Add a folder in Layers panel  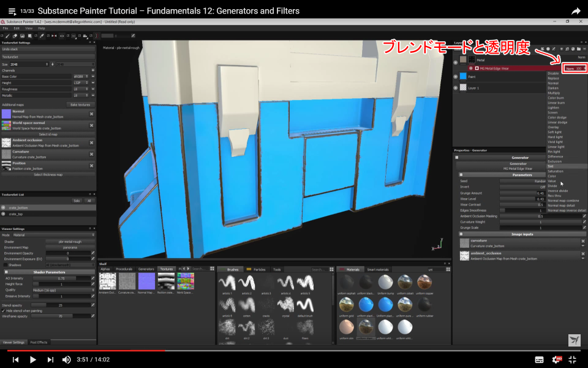coord(579,49)
